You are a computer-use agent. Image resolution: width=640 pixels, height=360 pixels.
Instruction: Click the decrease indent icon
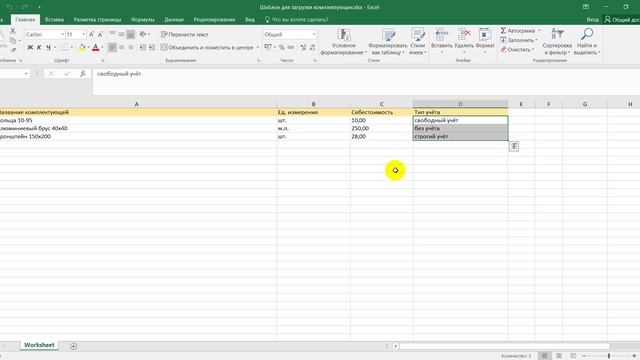(142, 47)
